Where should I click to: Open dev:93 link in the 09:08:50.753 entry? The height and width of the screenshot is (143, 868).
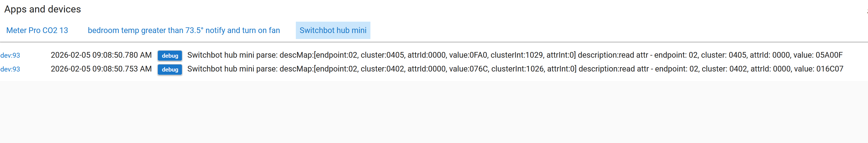click(x=10, y=69)
